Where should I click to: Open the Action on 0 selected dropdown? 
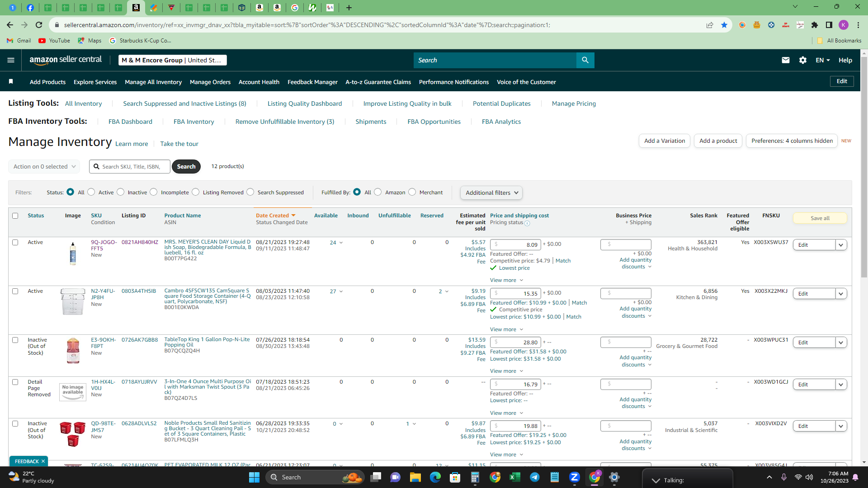[44, 166]
